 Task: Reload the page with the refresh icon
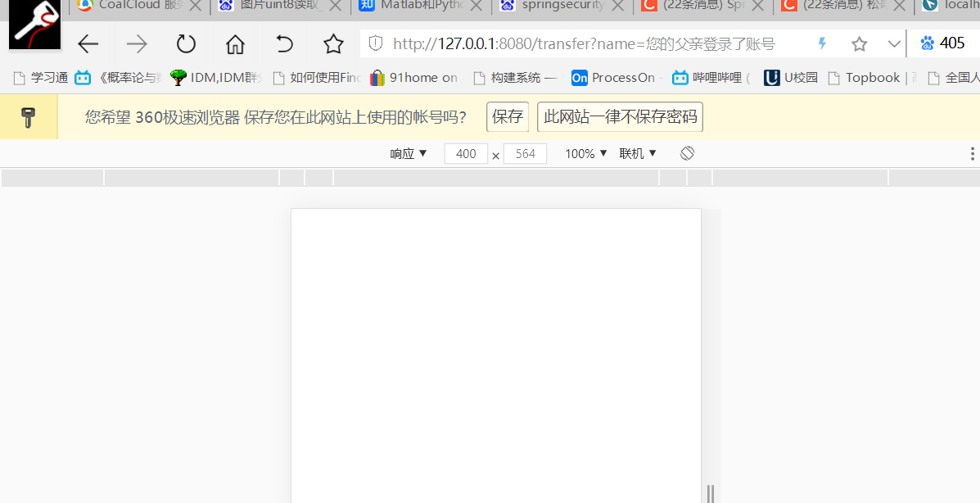click(186, 43)
